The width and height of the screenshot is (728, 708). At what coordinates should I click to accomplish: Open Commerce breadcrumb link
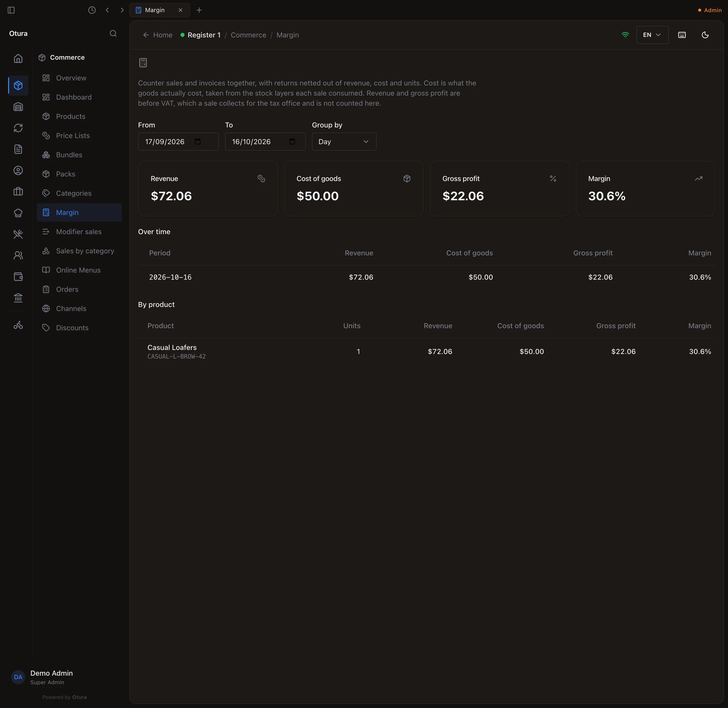click(x=248, y=35)
